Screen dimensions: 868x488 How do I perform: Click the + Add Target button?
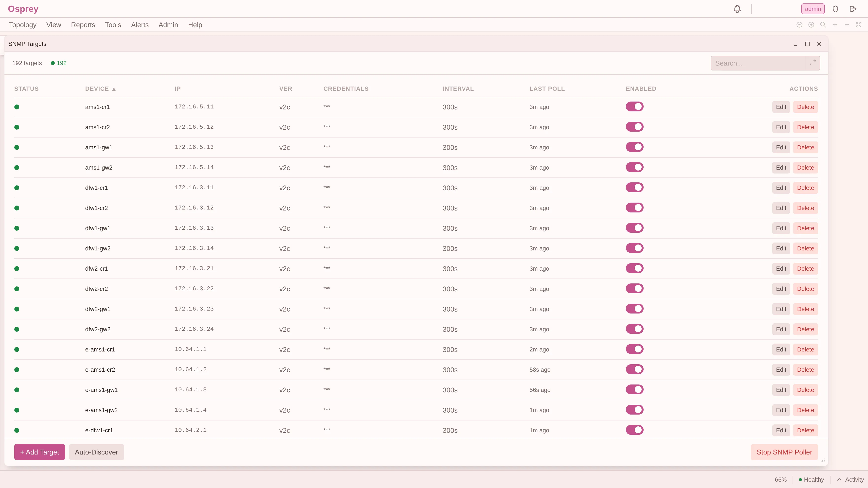click(39, 452)
